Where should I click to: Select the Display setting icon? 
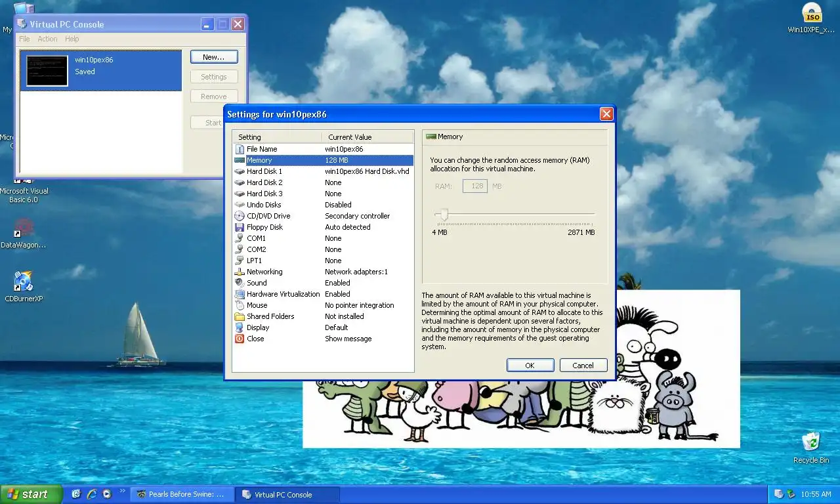pyautogui.click(x=240, y=327)
